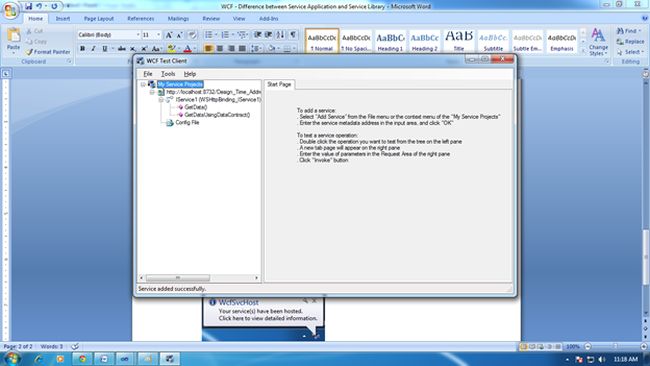Select Align Text Right
Viewport: 650px width, 366px height.
click(231, 48)
